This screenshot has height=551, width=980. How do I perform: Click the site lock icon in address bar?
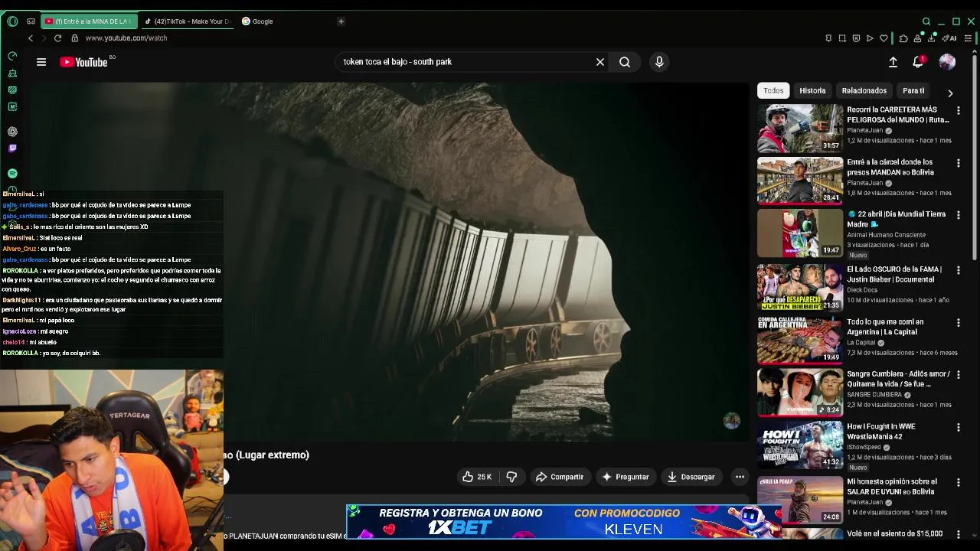tap(74, 38)
